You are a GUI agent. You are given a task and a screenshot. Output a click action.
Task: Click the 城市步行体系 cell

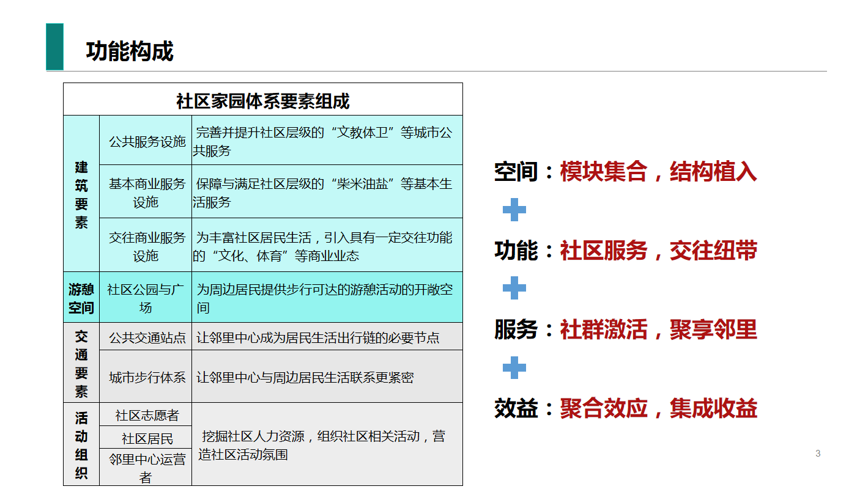click(x=147, y=377)
